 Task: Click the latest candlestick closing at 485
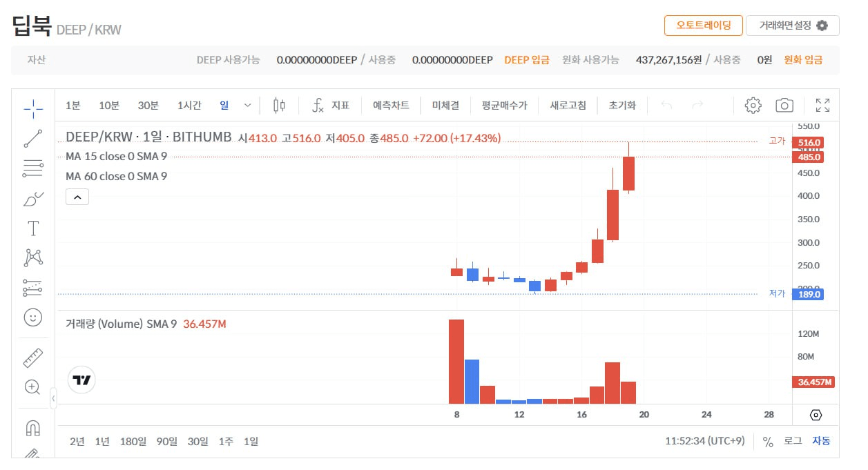[x=628, y=173]
